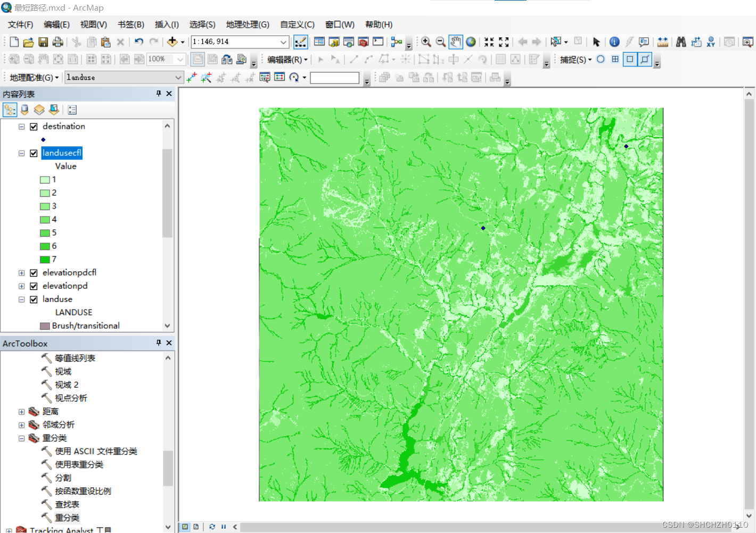This screenshot has height=533, width=756.
Task: Open the georeferencing link table
Action: tap(280, 78)
